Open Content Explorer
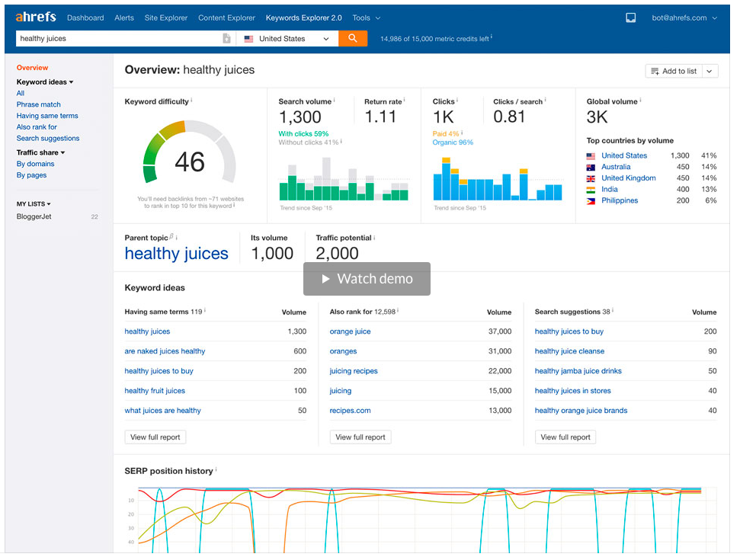 (226, 18)
